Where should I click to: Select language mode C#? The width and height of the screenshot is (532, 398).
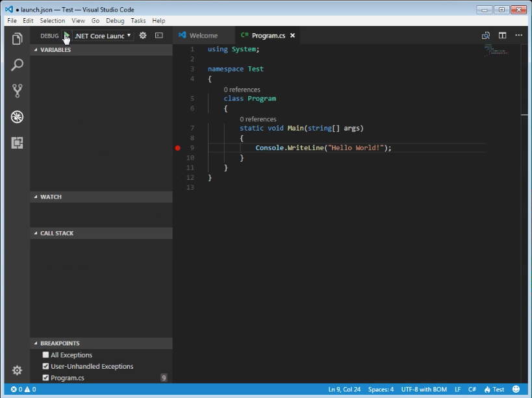click(x=472, y=389)
